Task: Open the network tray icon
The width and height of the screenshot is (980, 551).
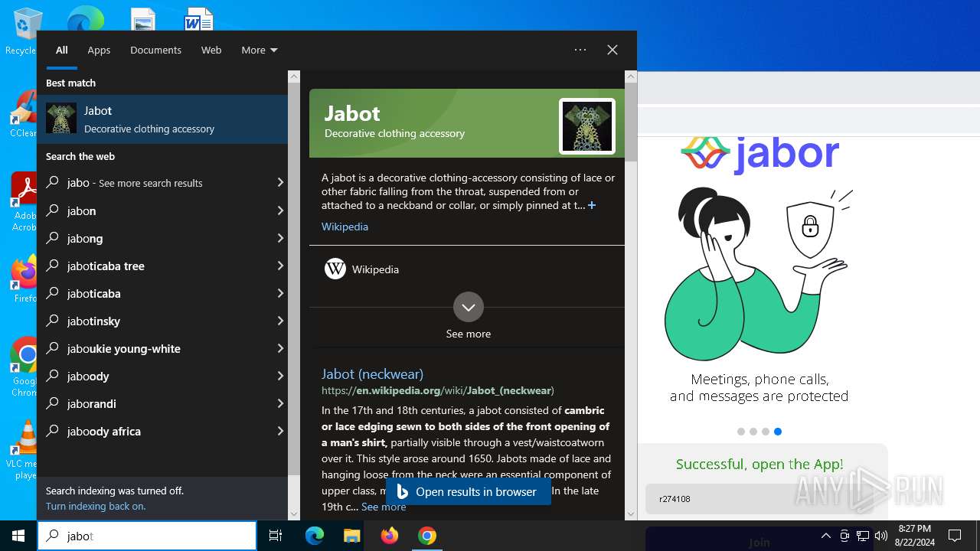Action: point(863,536)
